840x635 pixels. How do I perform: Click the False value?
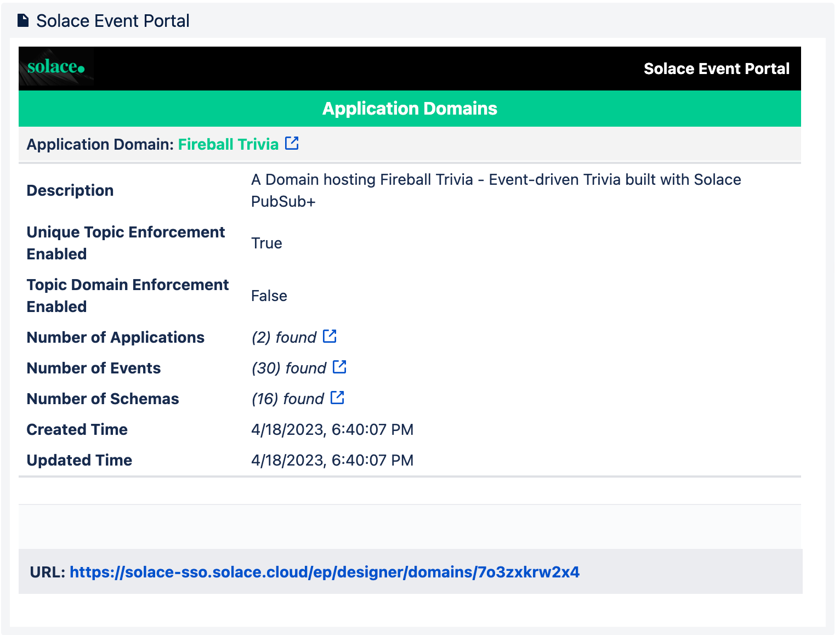[269, 296]
